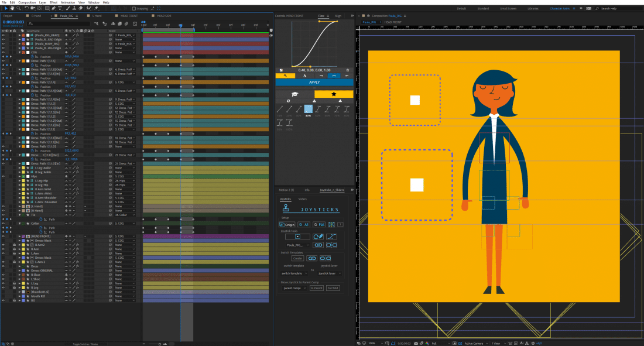
Task: Click the Create switch template button
Action: tap(297, 258)
